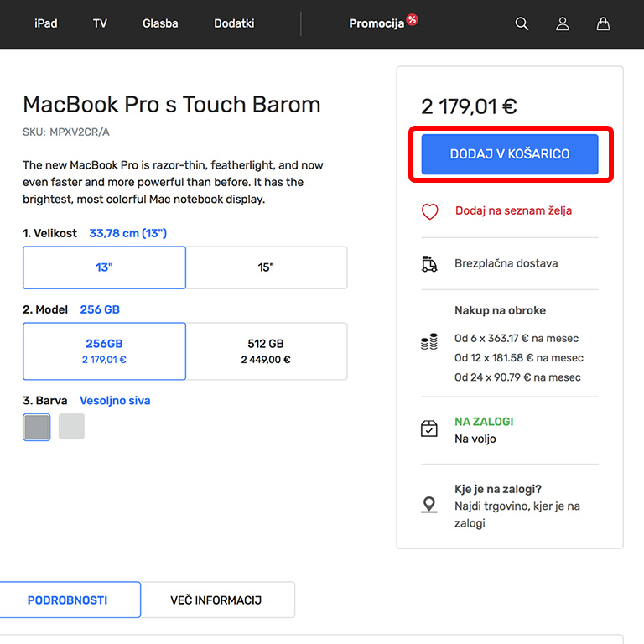Screen dimensions: 644x644
Task: Open the Dodatki menu item
Action: click(x=234, y=23)
